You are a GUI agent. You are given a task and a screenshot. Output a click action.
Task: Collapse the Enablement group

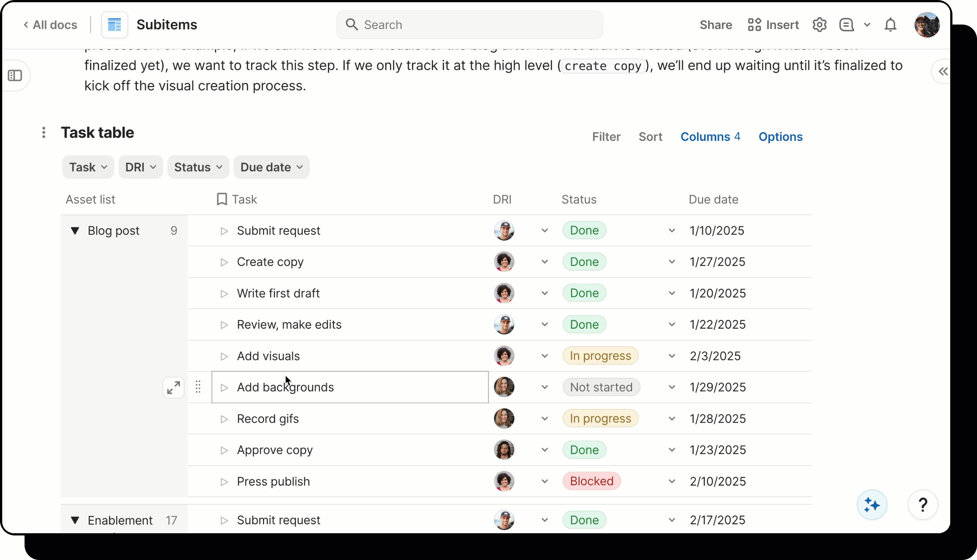(75, 520)
